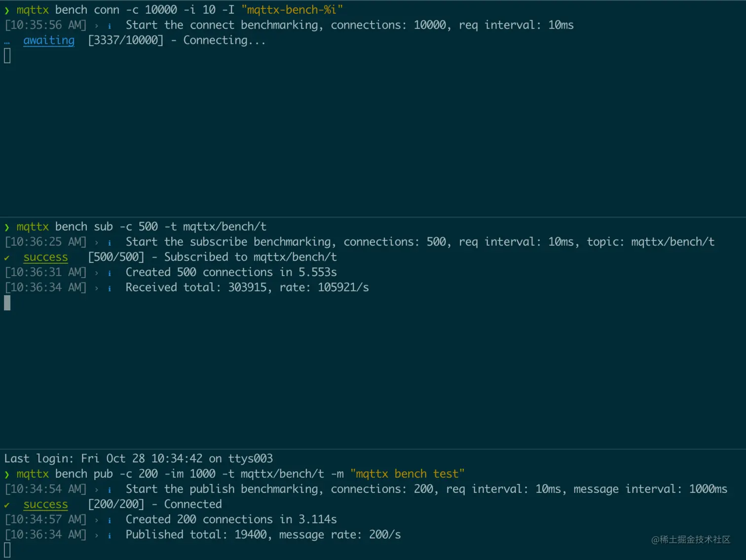Select the [3337/10000] connecting progress counter
The image size is (746, 560).
[x=125, y=40]
